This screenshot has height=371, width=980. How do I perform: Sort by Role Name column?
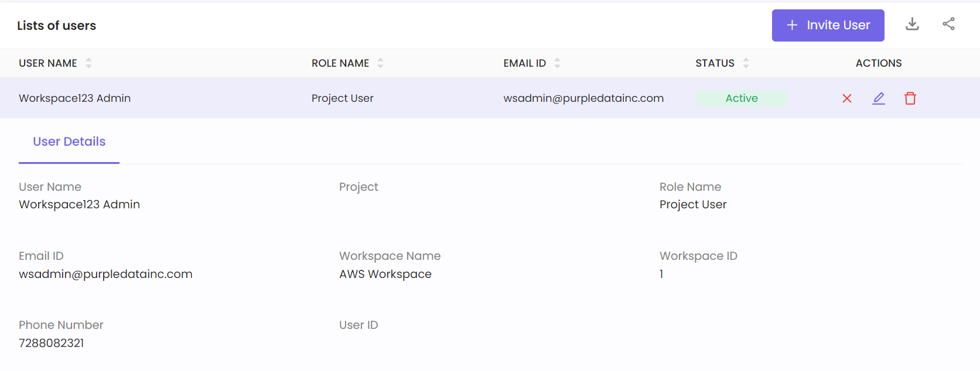coord(380,63)
